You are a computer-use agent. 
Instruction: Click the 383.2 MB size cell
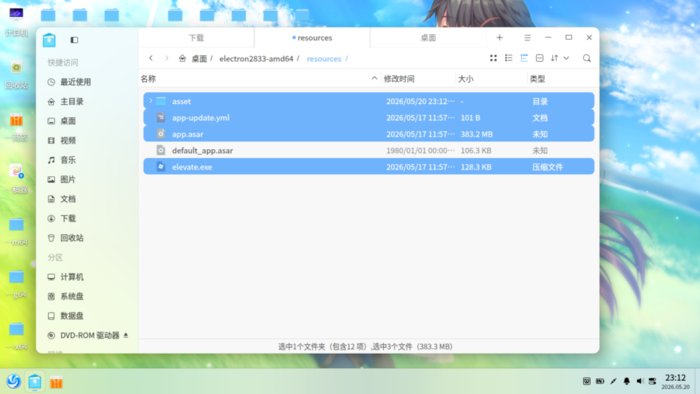click(477, 134)
